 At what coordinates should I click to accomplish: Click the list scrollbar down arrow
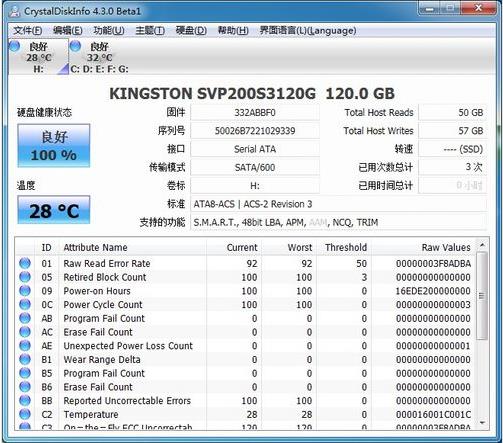[482, 423]
